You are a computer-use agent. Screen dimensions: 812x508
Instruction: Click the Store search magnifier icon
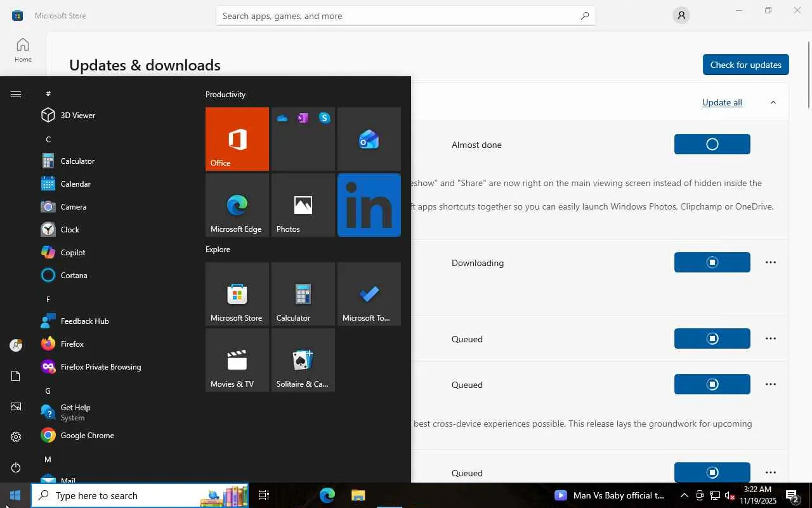click(584, 16)
